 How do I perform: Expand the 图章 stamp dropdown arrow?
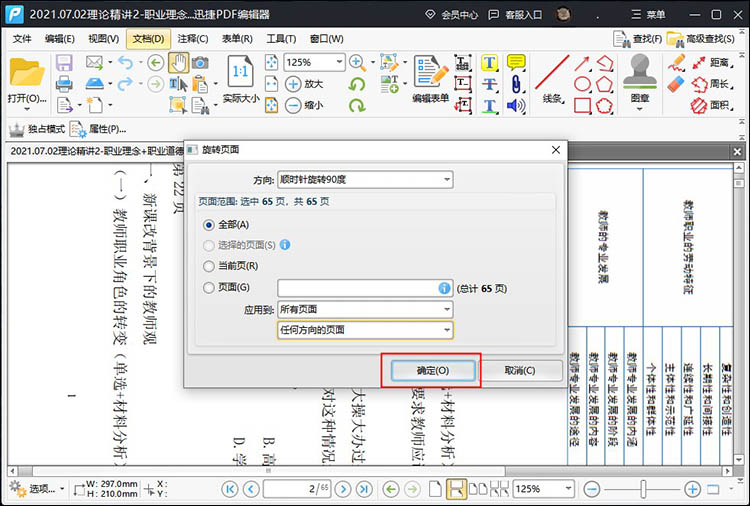[640, 109]
